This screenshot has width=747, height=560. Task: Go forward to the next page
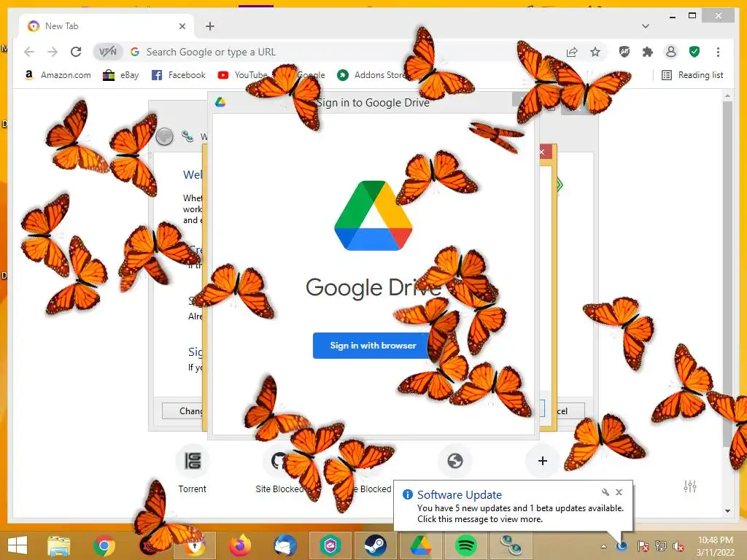[x=53, y=52]
